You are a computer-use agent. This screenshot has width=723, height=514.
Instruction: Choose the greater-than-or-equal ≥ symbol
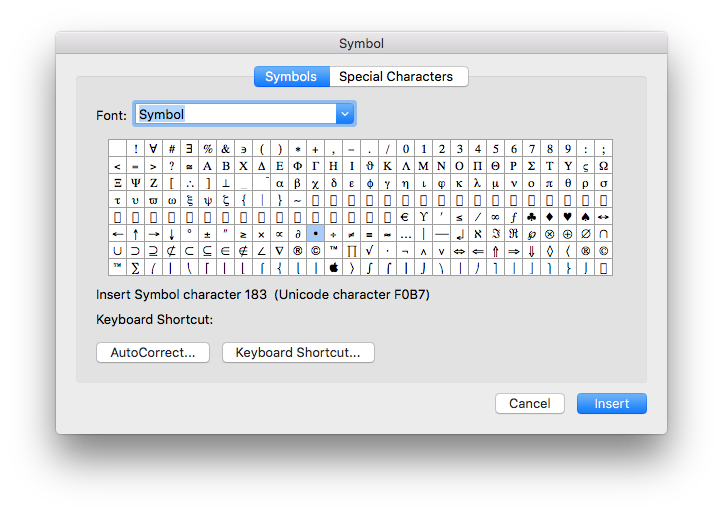tap(243, 234)
